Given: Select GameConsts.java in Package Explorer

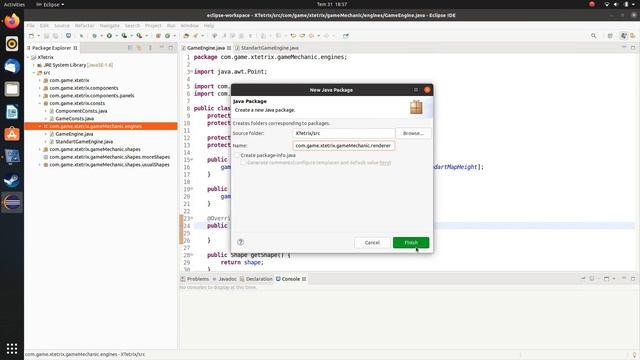Looking at the screenshot, I should click(74, 118).
